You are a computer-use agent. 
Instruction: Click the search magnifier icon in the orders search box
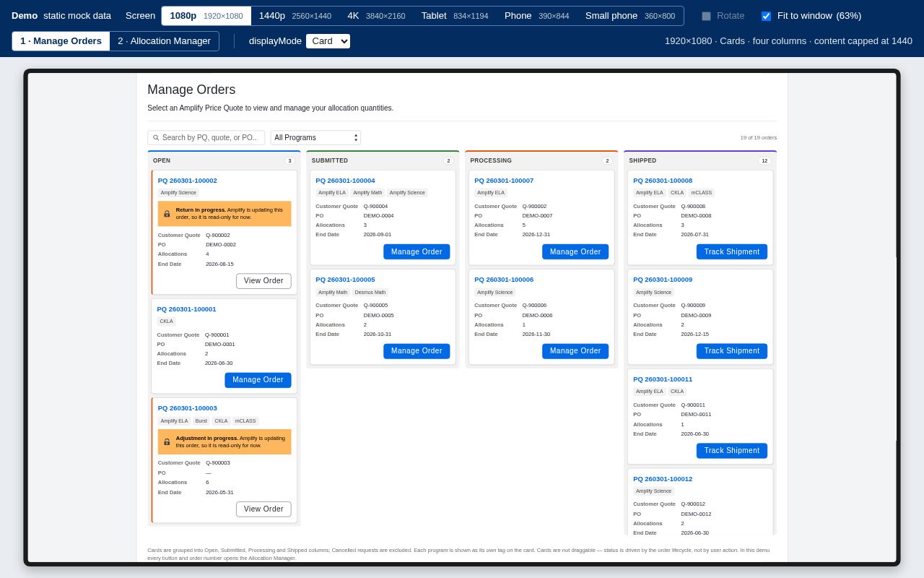pos(156,138)
